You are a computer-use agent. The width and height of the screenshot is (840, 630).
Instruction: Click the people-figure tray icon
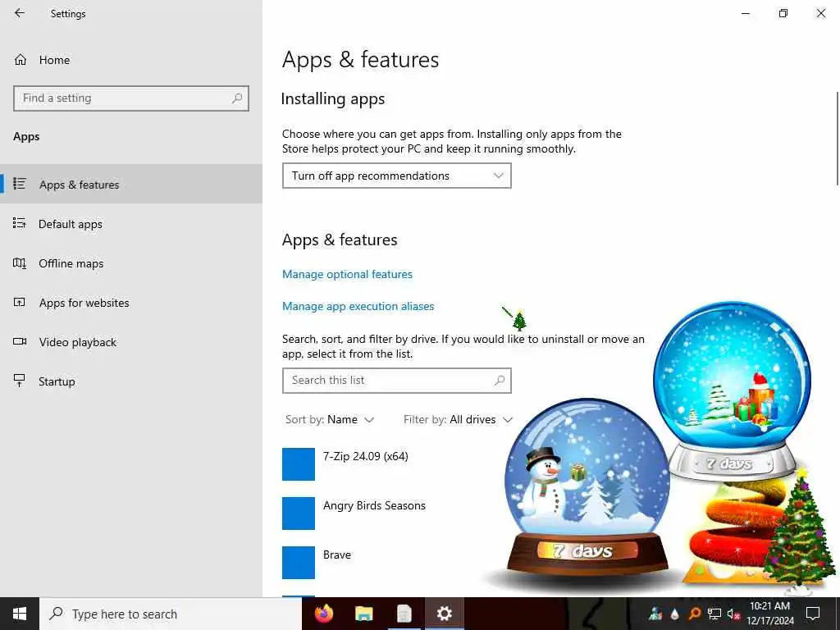[x=655, y=614]
